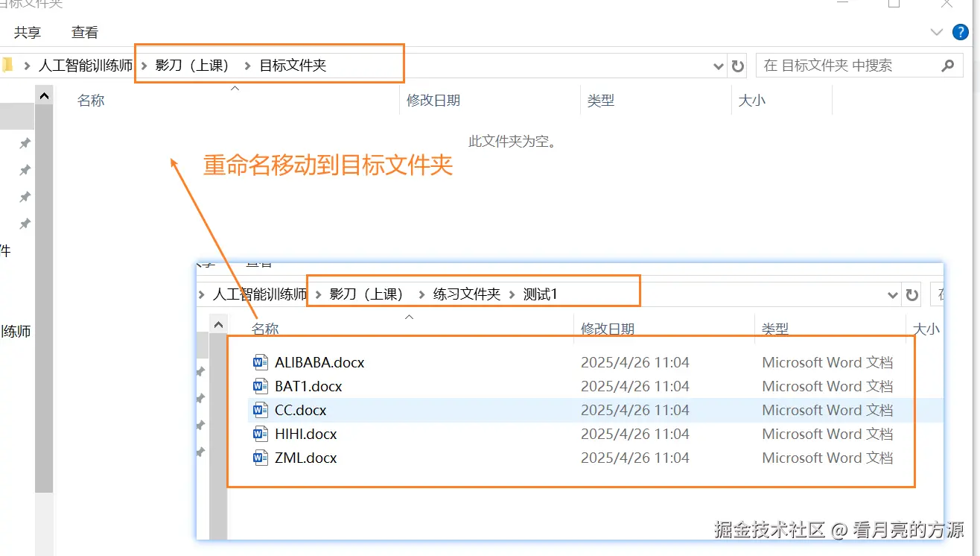The width and height of the screenshot is (980, 556).
Task: Expand chevron after 人工智能训练师 in top address bar
Action: pyautogui.click(x=144, y=66)
